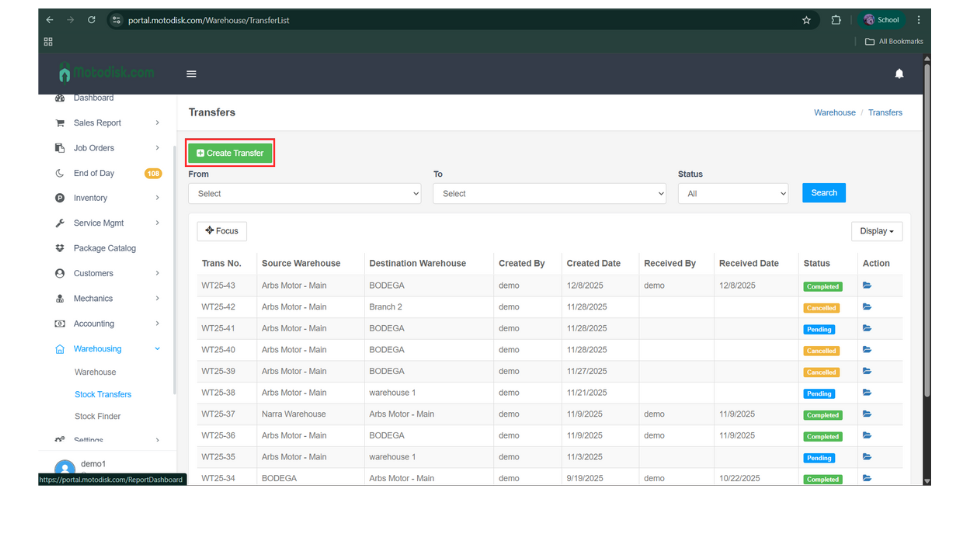Viewport: 960px width, 540px height.
Task: Open the browser extensions icon
Action: pos(836,20)
